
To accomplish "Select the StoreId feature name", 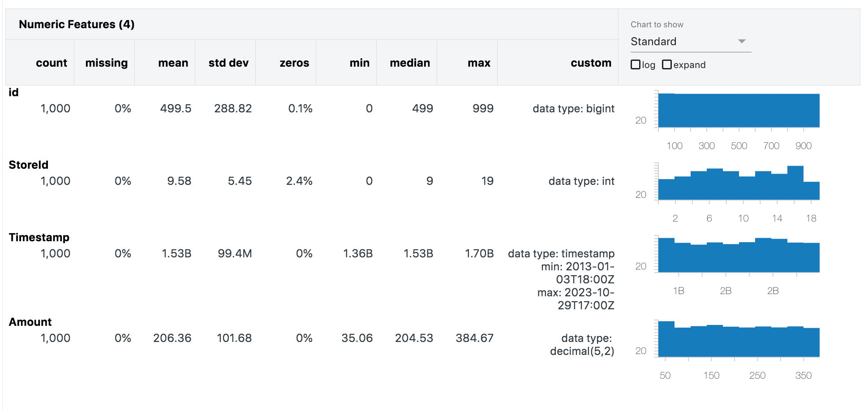I will tap(29, 165).
